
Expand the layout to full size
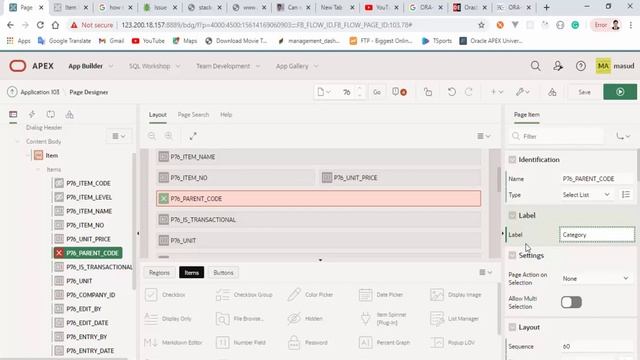[193, 136]
